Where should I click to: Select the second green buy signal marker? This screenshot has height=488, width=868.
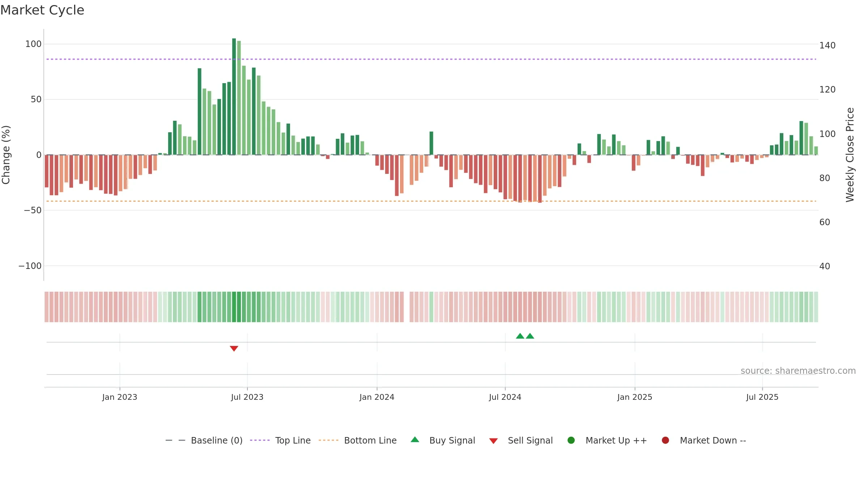tap(530, 336)
